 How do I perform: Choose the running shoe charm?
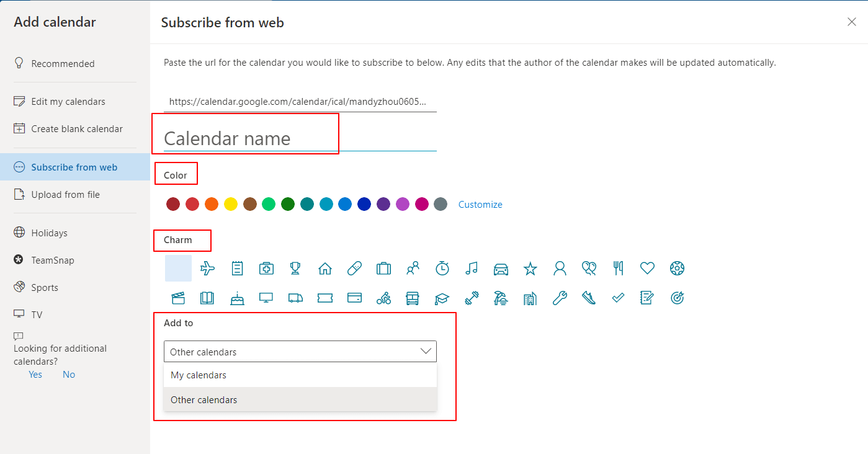pyautogui.click(x=589, y=298)
